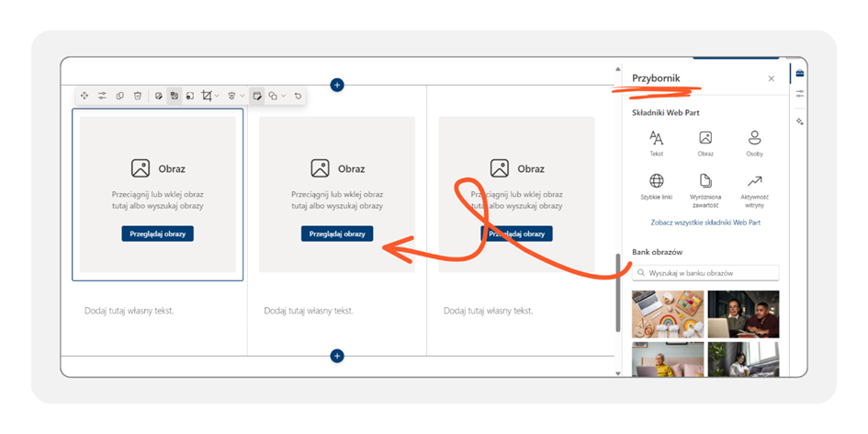Image resolution: width=868 pixels, height=434 pixels.
Task: Open Zobacz wszystkie składniki Web Part link
Action: pyautogui.click(x=705, y=223)
